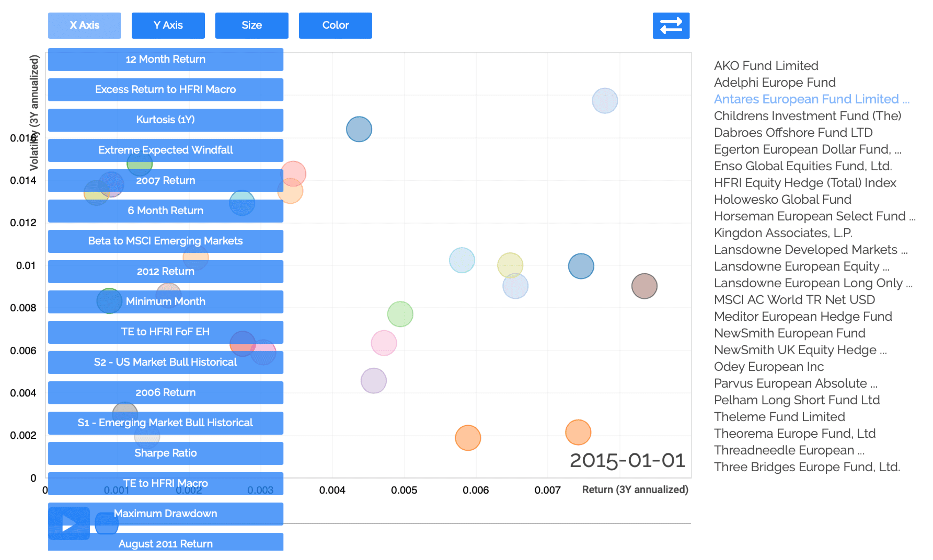Click Theorema Europe Fund, Ltd
This screenshot has width=933, height=560.
tap(794, 433)
